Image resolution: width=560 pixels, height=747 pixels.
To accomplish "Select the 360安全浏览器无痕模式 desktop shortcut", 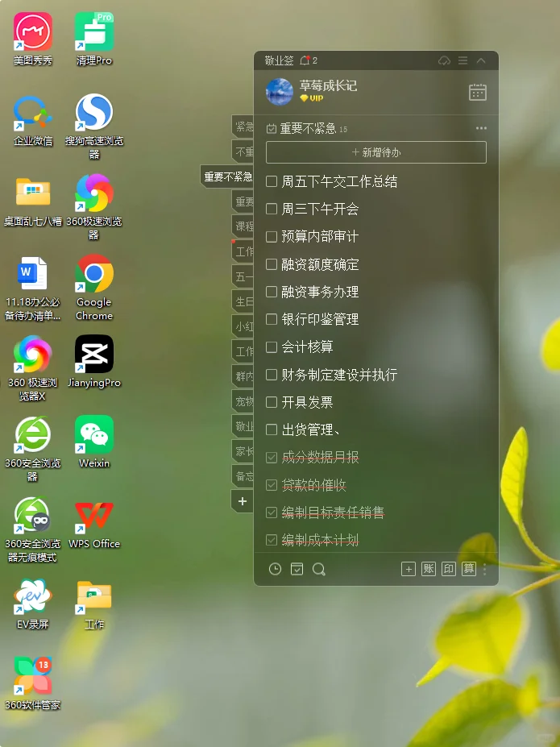I will point(33,529).
